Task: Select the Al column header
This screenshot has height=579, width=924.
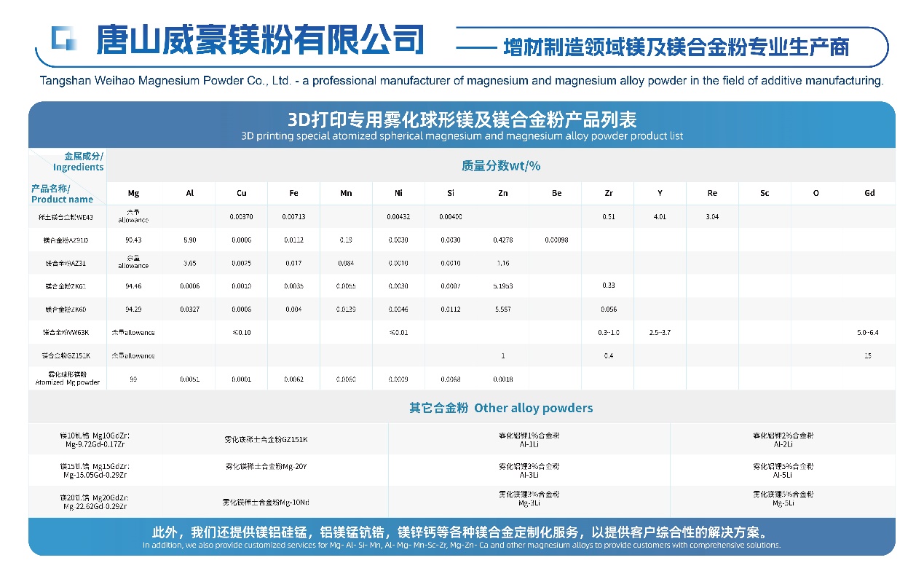Action: click(189, 194)
